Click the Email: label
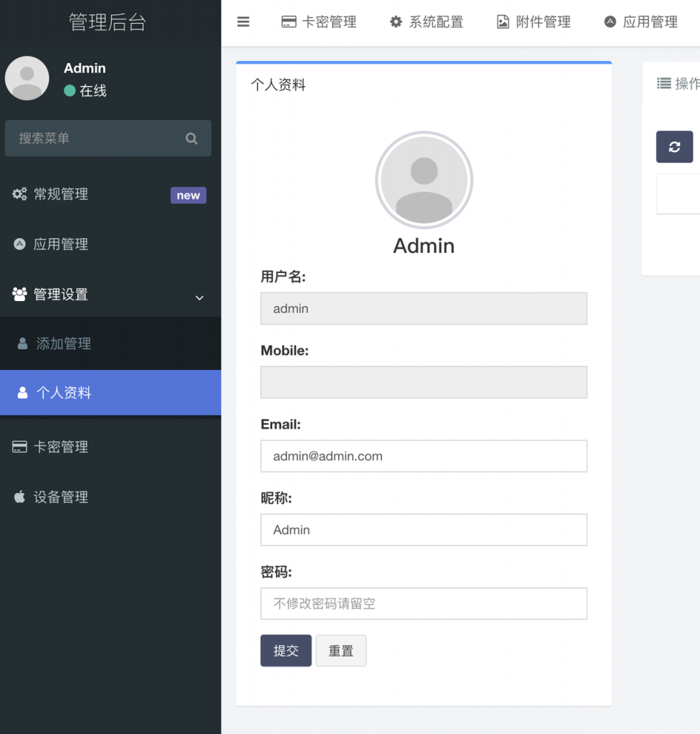 click(x=281, y=424)
